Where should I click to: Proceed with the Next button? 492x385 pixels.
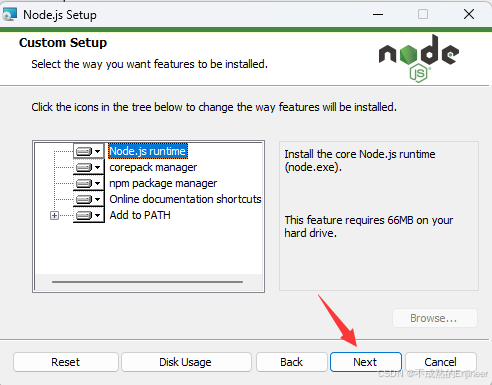click(x=365, y=362)
